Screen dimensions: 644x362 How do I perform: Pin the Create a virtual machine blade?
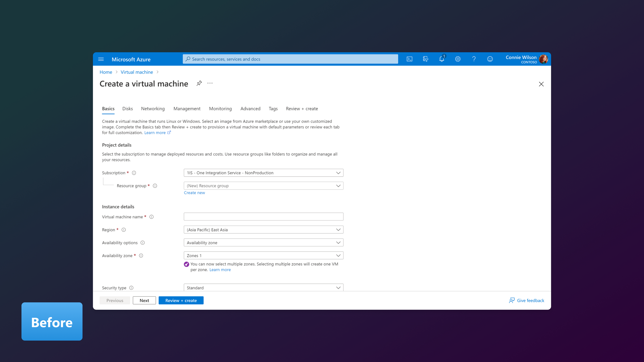point(199,83)
